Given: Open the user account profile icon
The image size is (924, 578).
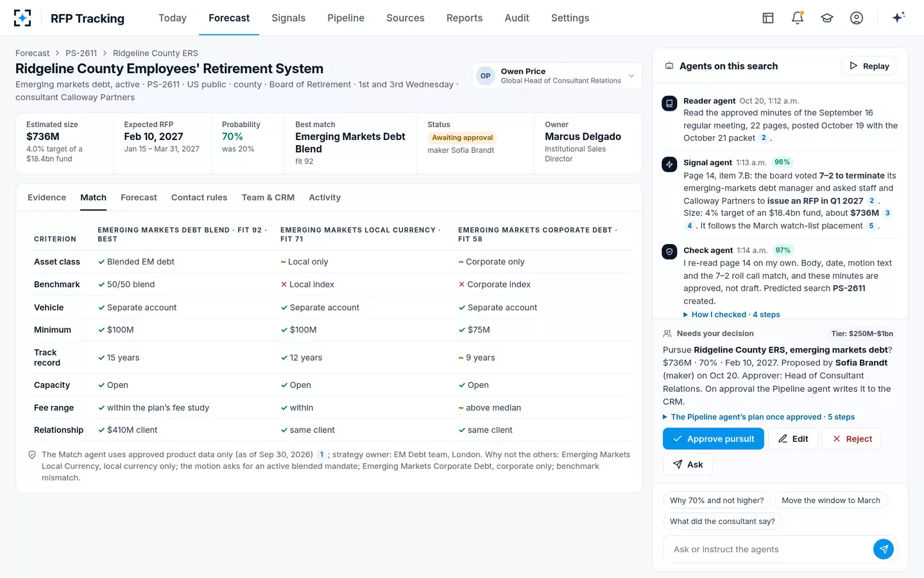Looking at the screenshot, I should [x=857, y=18].
